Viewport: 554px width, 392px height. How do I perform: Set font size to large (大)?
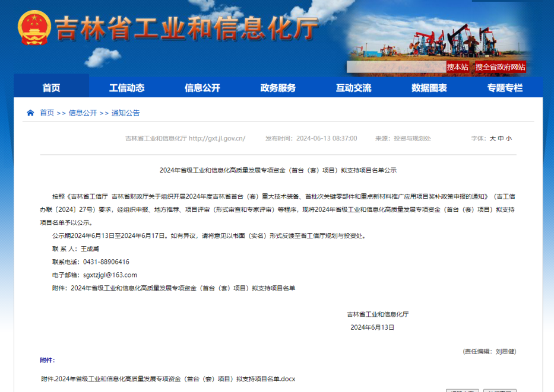click(492, 138)
